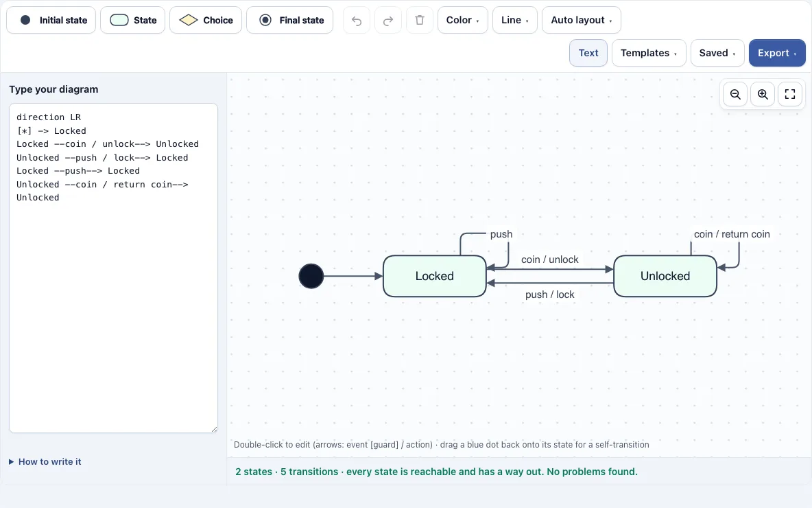Expand the How to write it section
Image resolution: width=812 pixels, height=508 pixels.
(45, 461)
